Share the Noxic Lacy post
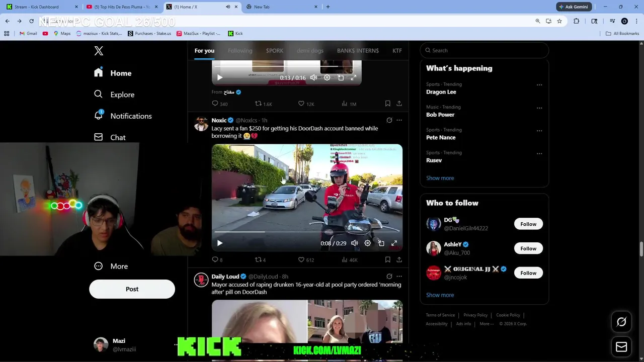 pos(399,259)
